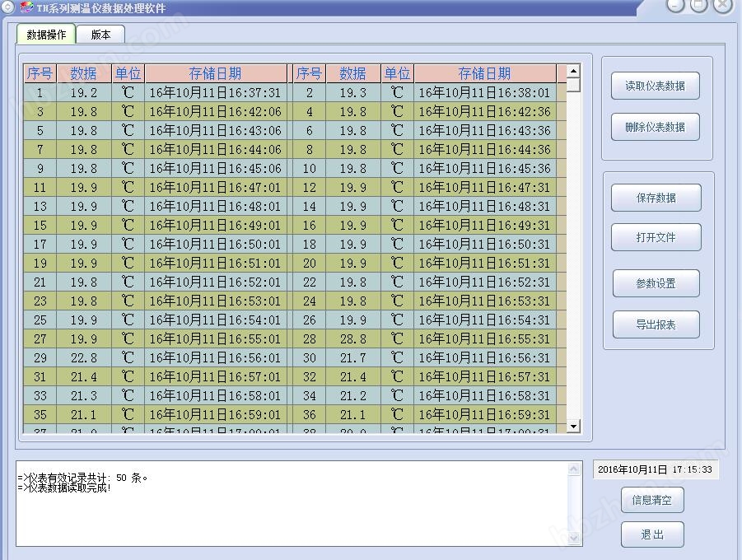
Task: Select the cell 16年10月11日16:56:01
Action: point(215,358)
